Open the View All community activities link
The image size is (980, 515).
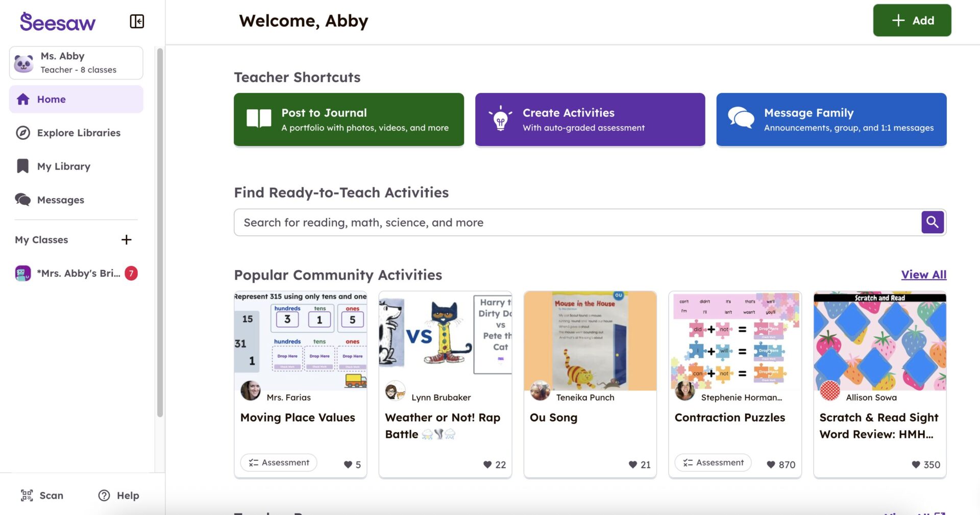pyautogui.click(x=924, y=275)
